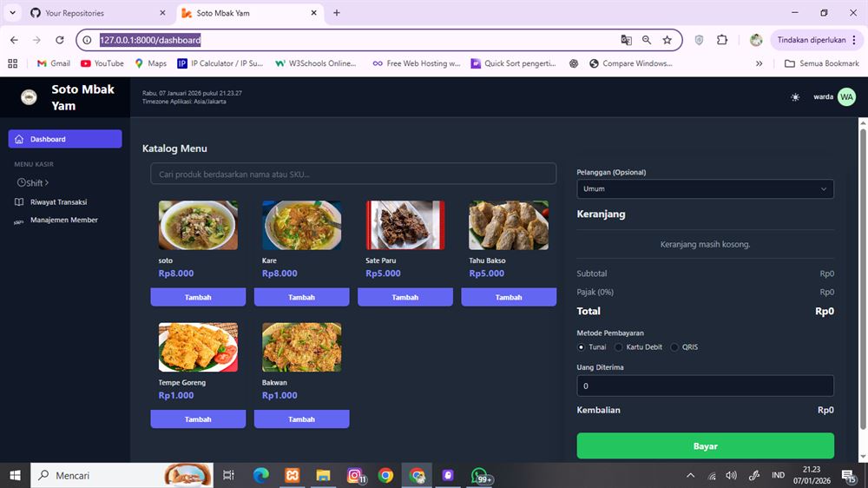Click the Sate Paru product image
868x488 pixels.
pos(405,226)
